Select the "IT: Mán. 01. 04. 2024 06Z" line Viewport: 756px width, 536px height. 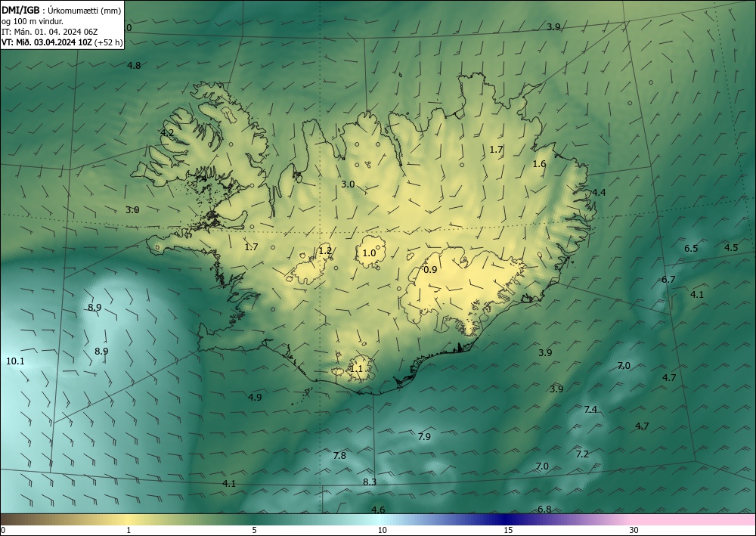(x=50, y=32)
